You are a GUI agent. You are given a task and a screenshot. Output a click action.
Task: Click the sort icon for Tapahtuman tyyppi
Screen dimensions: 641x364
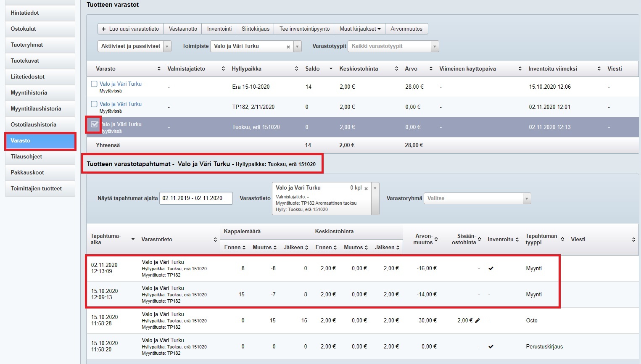(562, 240)
